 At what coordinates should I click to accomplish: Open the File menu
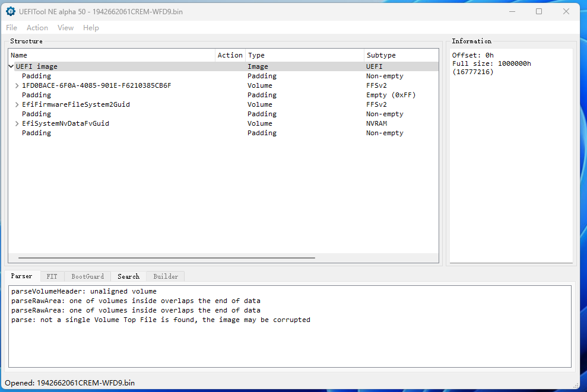12,28
